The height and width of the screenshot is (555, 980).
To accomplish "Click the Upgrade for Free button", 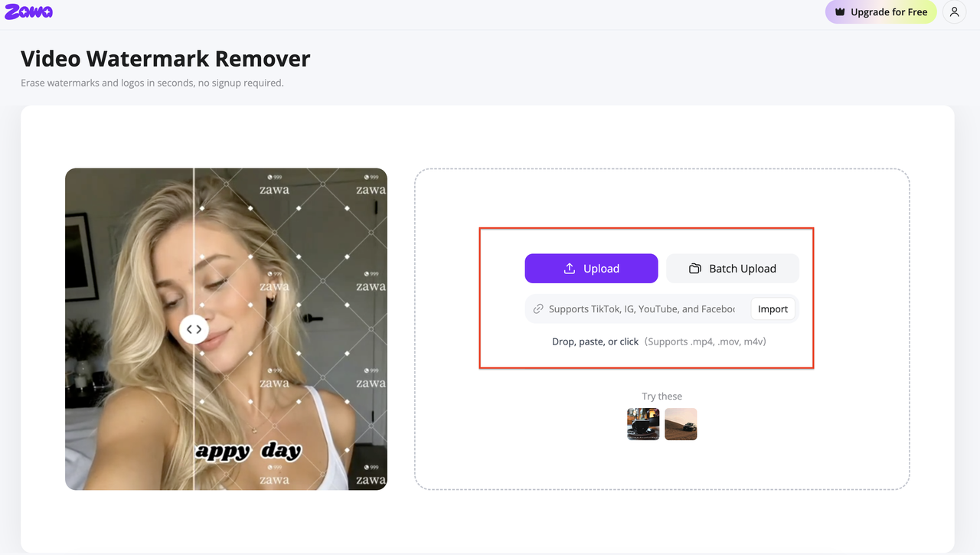I will 880,12.
